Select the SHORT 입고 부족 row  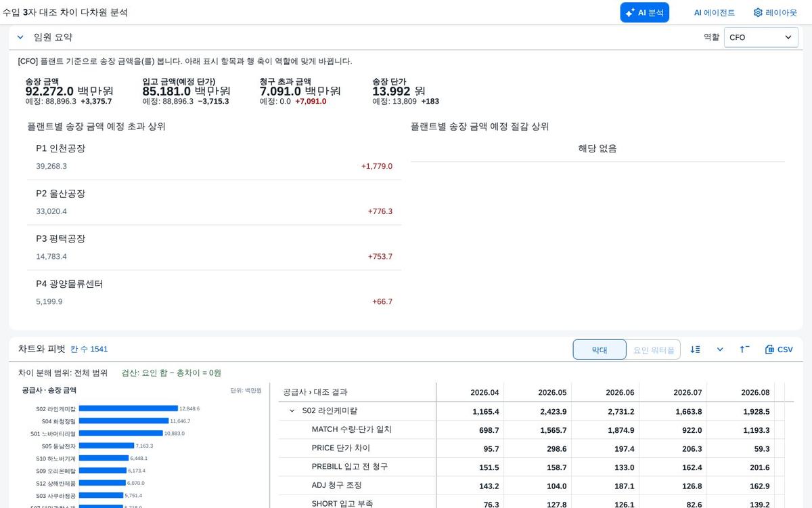click(x=531, y=502)
